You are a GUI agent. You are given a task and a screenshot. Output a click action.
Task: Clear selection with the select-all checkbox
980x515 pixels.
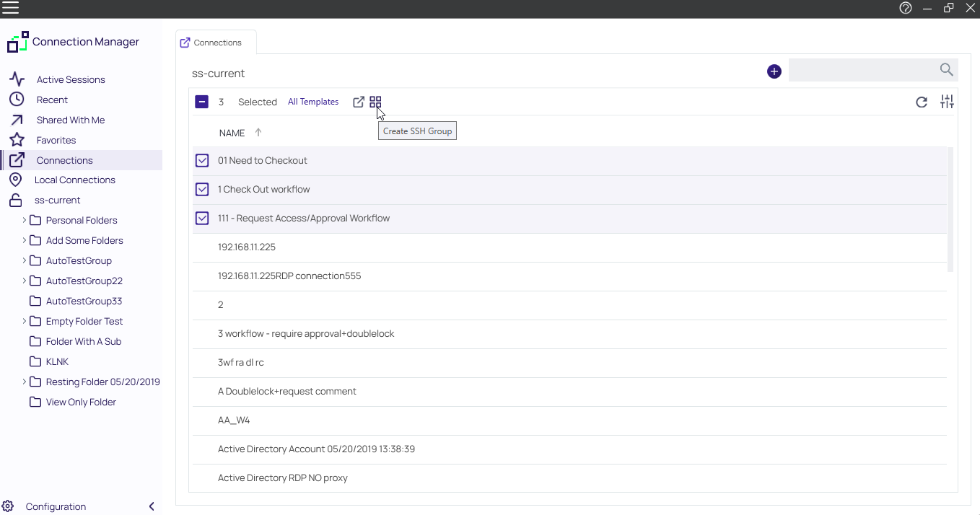[x=202, y=101]
